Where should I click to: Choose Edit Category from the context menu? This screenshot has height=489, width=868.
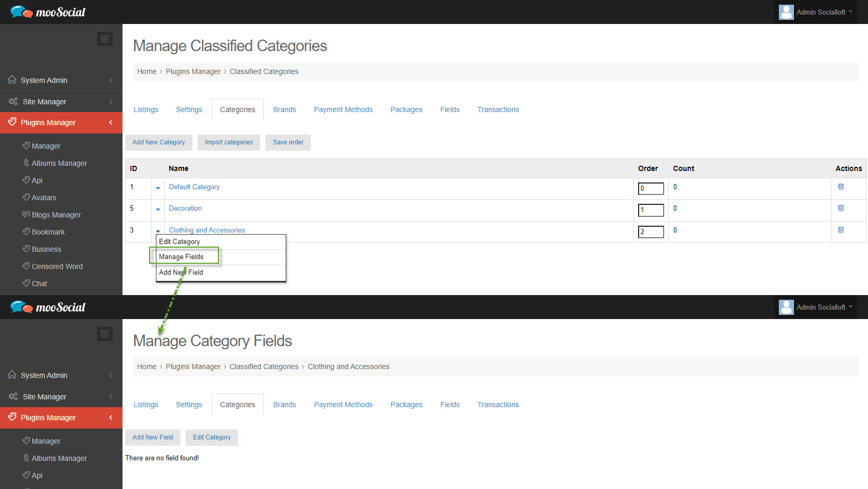[221, 242]
